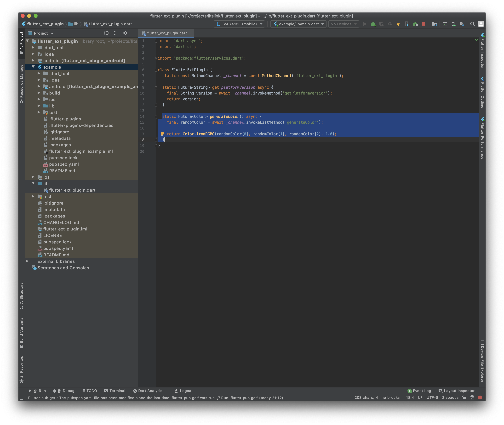Click the Debug bug icon in toolbar
Screen dimensions: 504x425
pos(373,24)
